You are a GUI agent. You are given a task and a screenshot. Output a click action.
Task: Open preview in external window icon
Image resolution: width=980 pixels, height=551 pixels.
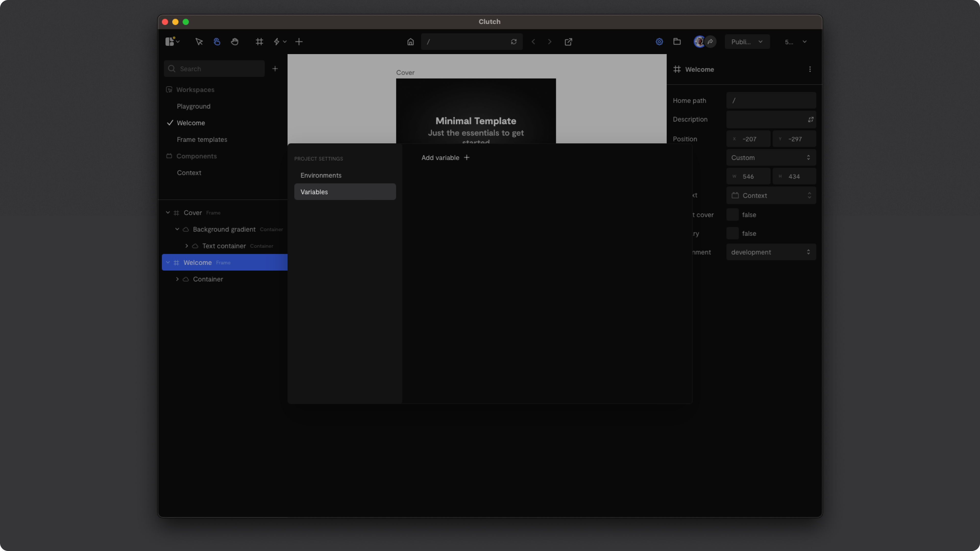(568, 42)
